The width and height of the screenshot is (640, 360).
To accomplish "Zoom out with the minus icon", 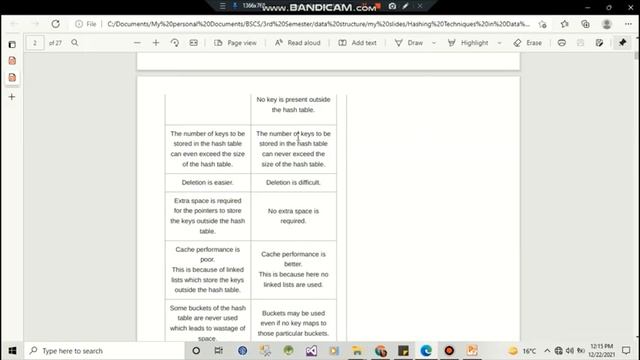I will [137, 43].
